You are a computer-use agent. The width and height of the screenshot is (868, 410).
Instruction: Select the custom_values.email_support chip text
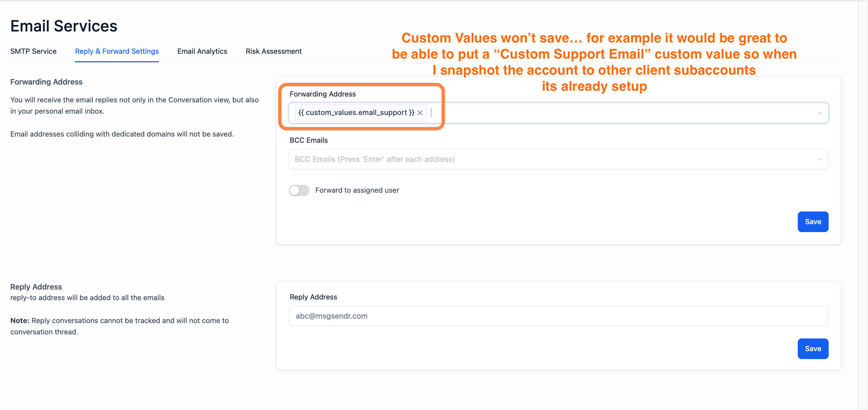pyautogui.click(x=356, y=113)
